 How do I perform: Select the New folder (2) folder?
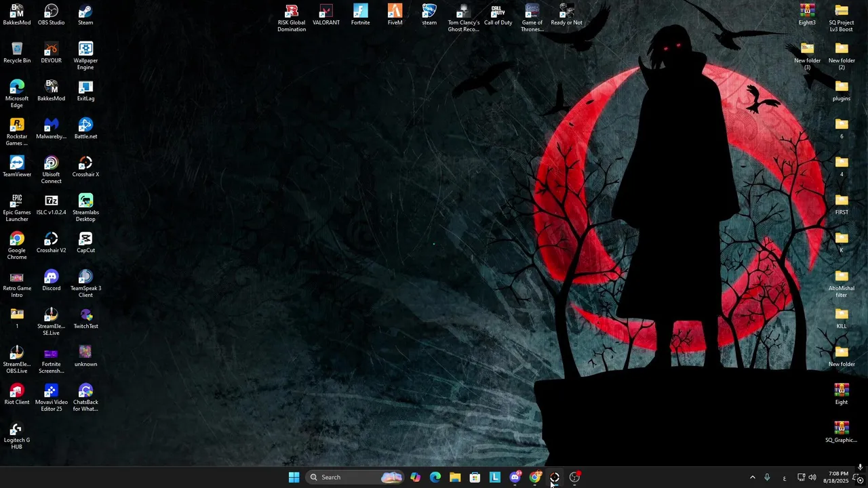(x=842, y=56)
